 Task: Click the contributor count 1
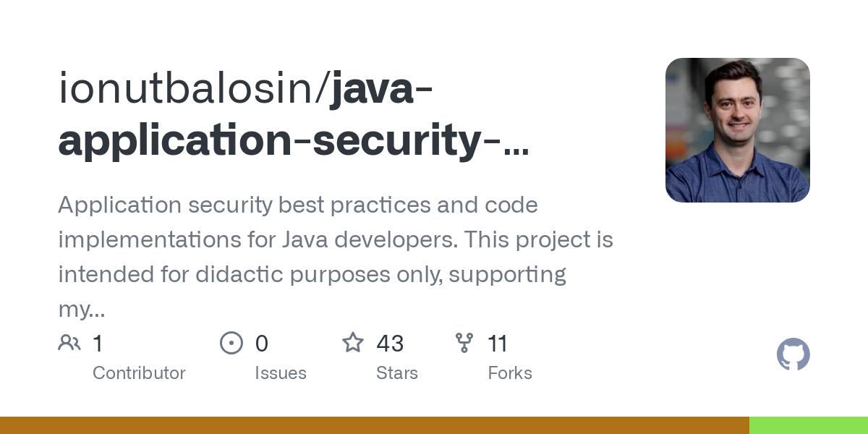(98, 343)
